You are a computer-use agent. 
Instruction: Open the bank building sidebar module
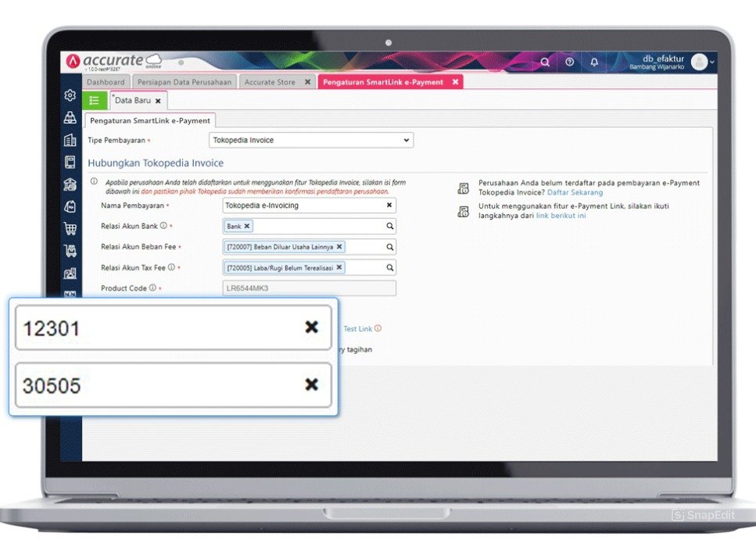(x=70, y=184)
